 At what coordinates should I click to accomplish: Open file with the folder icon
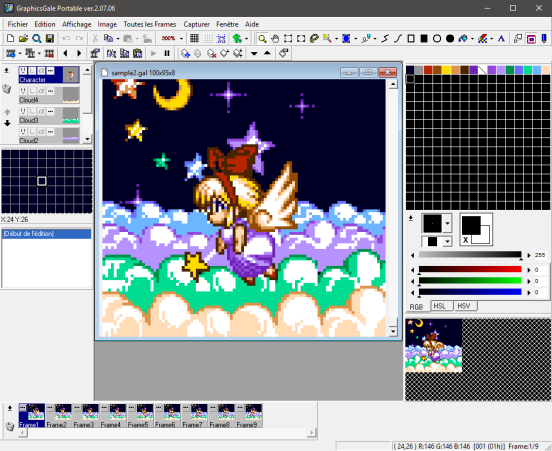pyautogui.click(x=23, y=38)
